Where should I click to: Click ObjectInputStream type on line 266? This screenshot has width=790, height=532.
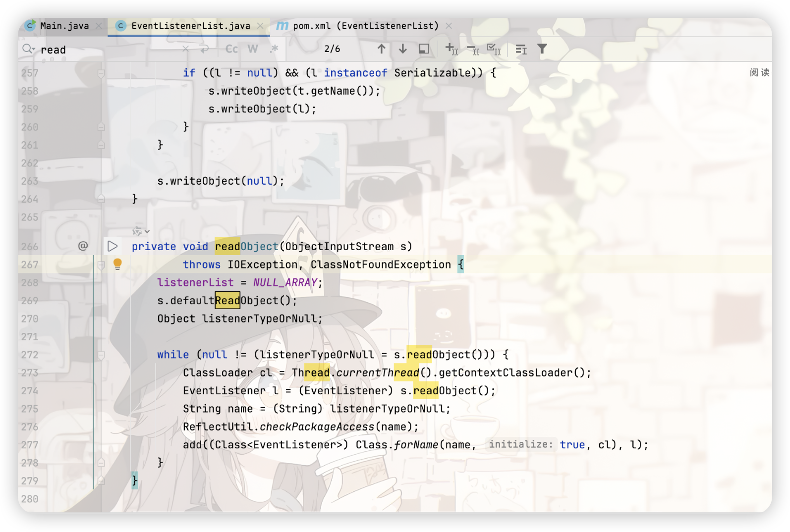[339, 246]
